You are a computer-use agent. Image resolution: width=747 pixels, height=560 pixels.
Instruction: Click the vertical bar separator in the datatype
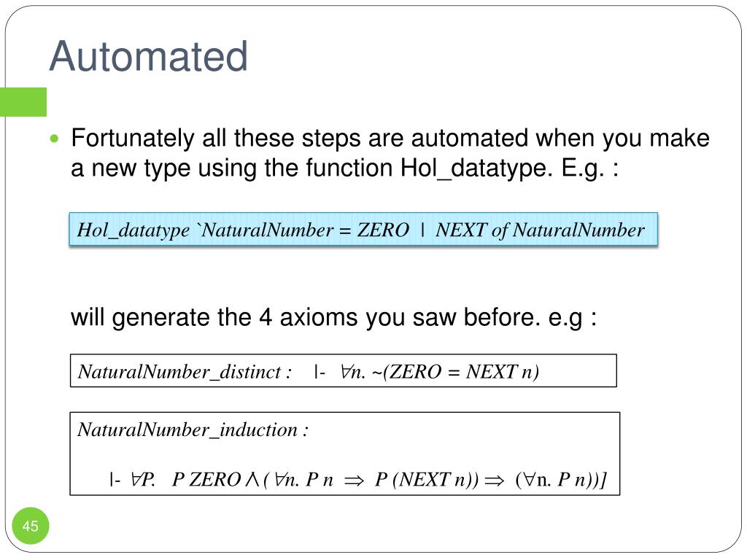coord(422,230)
